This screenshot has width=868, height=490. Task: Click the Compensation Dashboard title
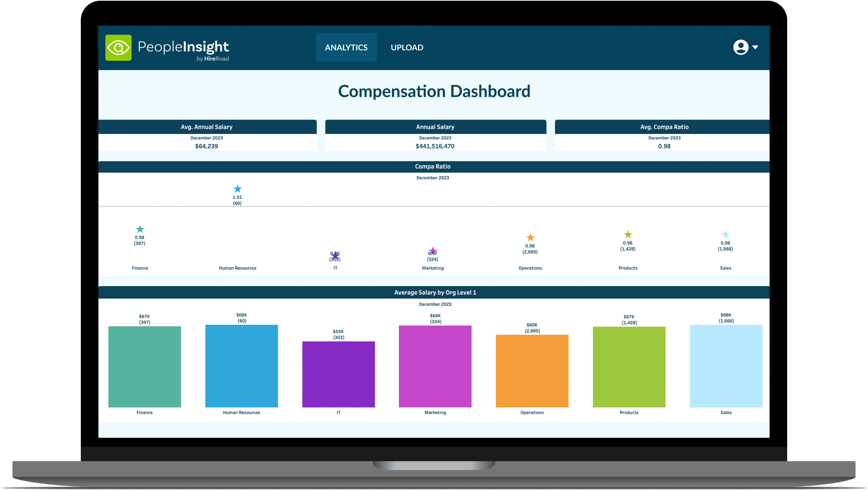click(x=434, y=91)
